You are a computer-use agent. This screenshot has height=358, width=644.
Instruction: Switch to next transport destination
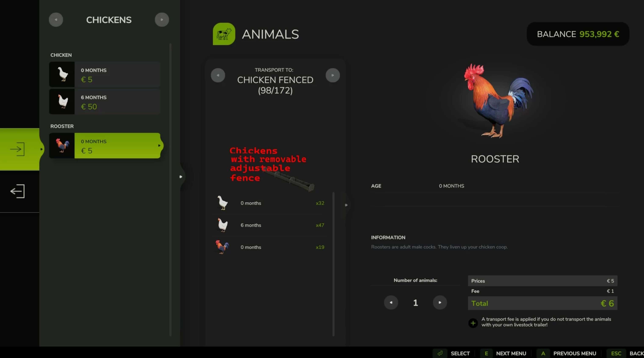click(332, 75)
